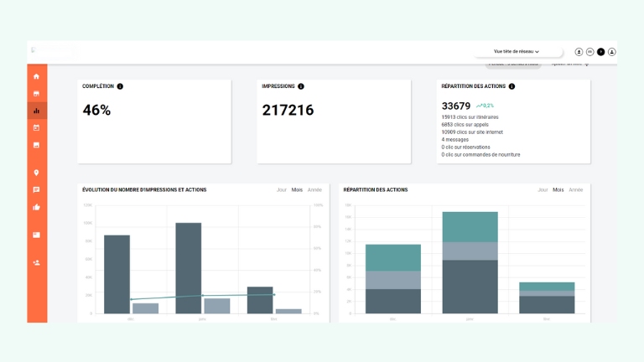Switch actions breakdown chart to 'Jour'
This screenshot has height=362, width=644.
coord(543,190)
